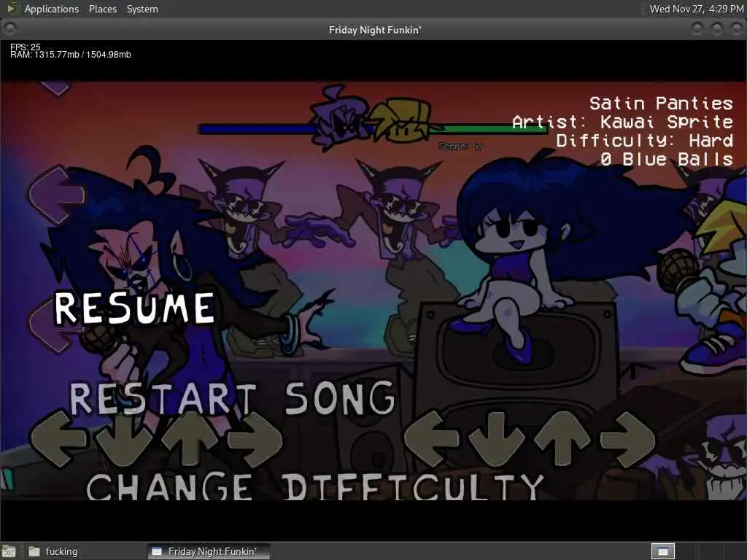747x560 pixels.
Task: Click the green portion of health bar
Action: tap(488, 128)
